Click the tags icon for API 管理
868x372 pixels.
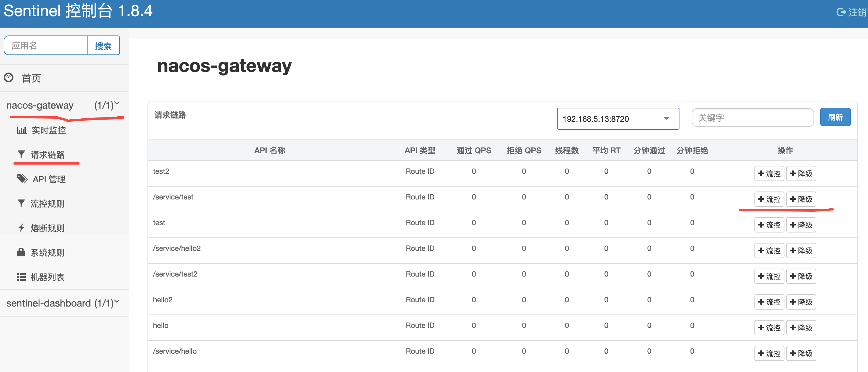point(22,179)
